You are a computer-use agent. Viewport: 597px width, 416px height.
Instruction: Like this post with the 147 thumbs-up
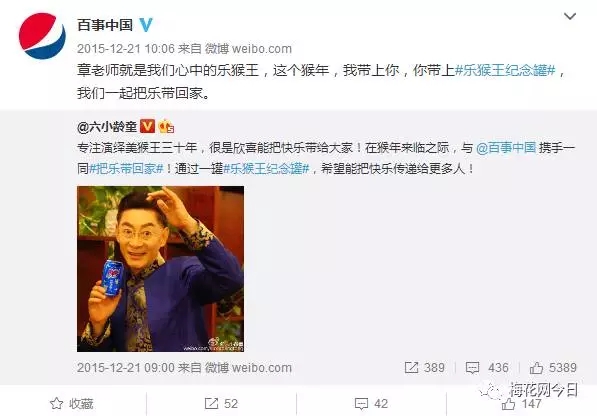521,403
